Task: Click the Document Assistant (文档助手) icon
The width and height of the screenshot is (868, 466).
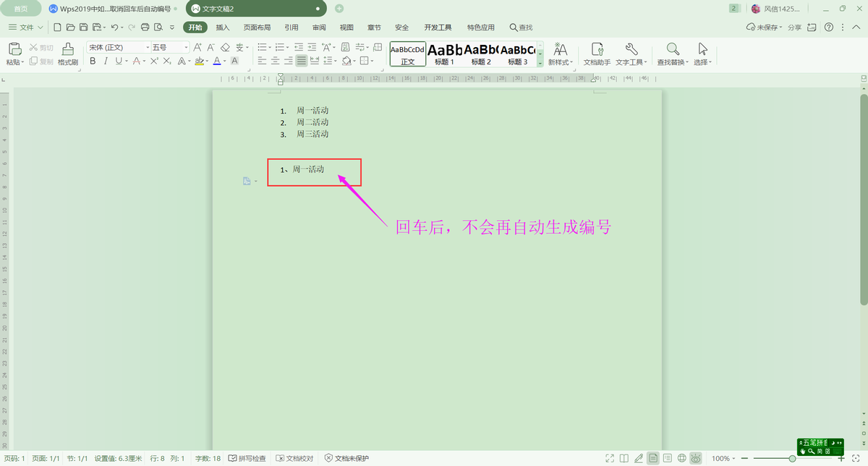Action: coord(597,54)
